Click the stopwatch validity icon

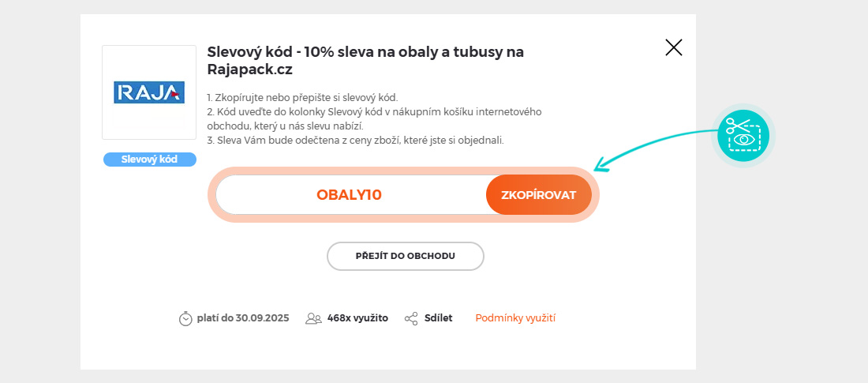point(185,318)
